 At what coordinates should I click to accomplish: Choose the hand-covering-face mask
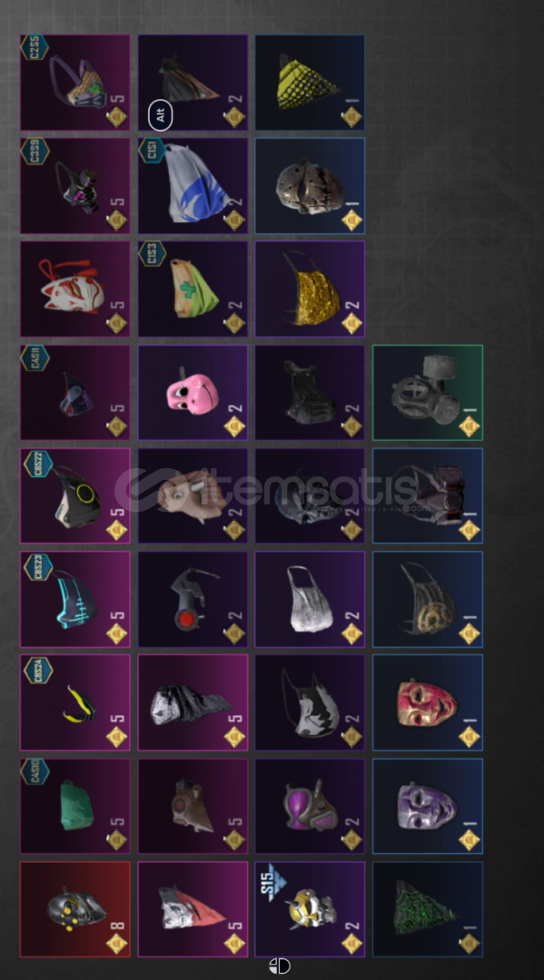point(193,495)
